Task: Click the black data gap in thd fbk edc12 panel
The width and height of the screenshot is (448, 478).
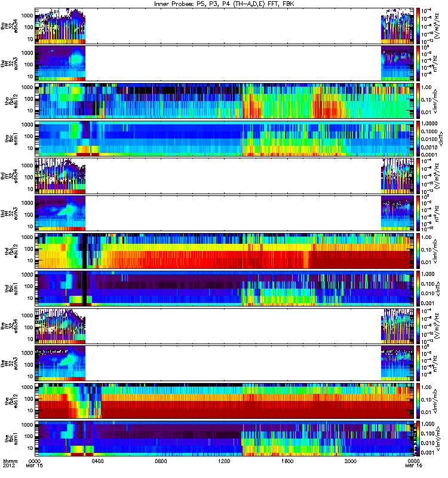Action: [x=84, y=251]
